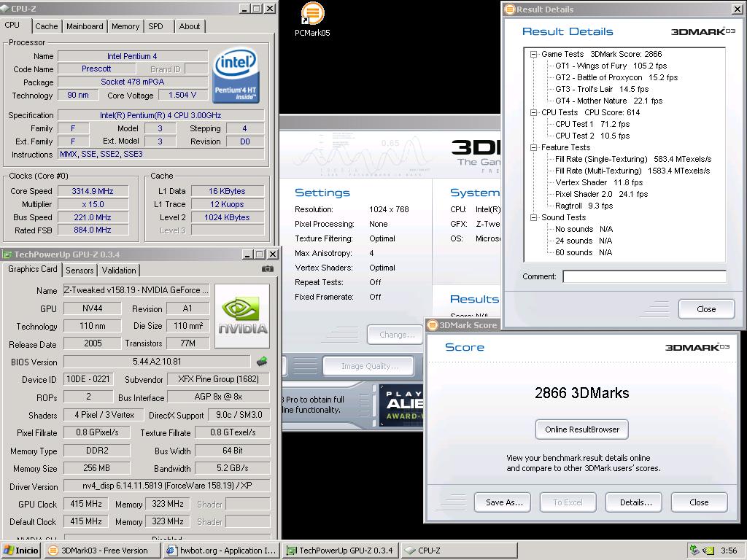Screen dimensions: 747x560
Task: Click the Image Quality... button
Action: [x=368, y=366]
